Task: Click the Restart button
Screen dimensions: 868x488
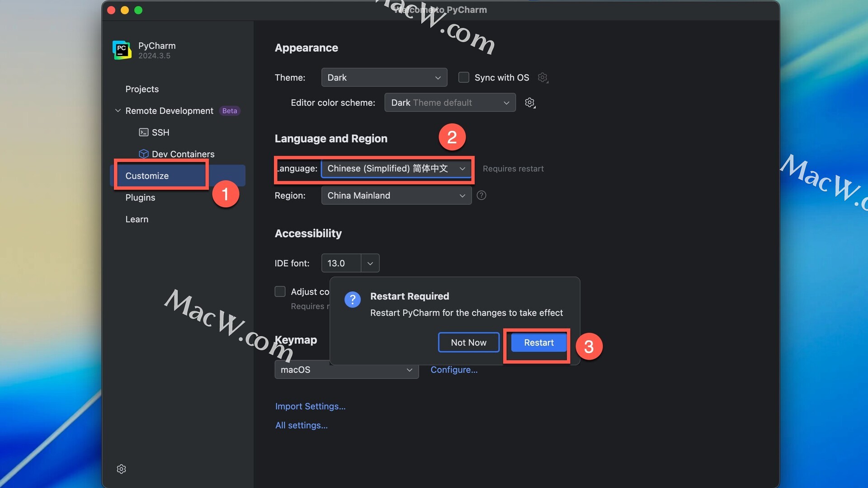Action: click(539, 343)
